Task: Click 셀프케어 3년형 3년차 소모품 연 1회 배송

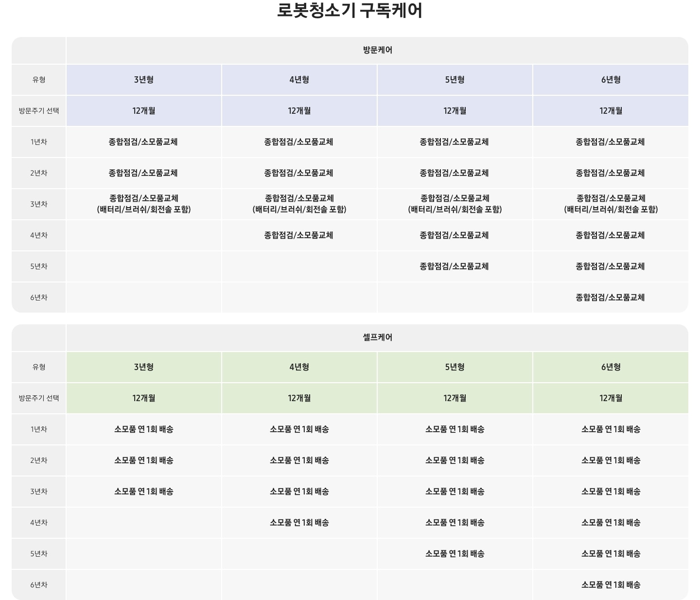Action: (x=144, y=492)
